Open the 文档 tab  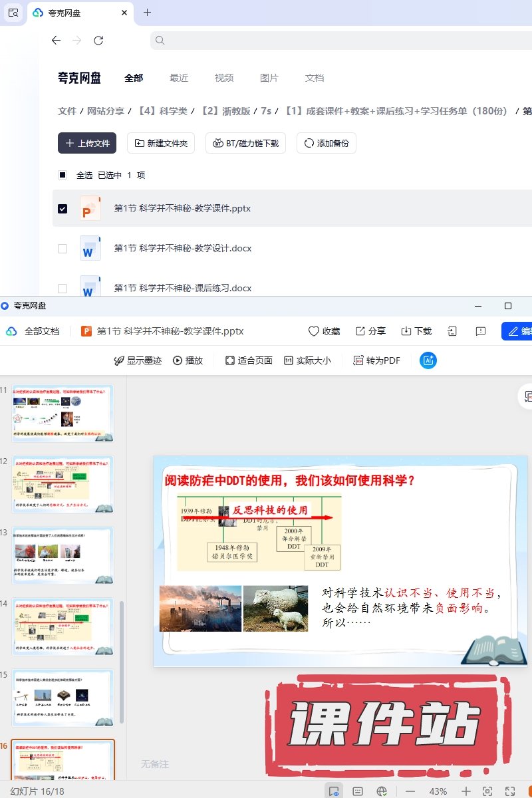pyautogui.click(x=314, y=78)
